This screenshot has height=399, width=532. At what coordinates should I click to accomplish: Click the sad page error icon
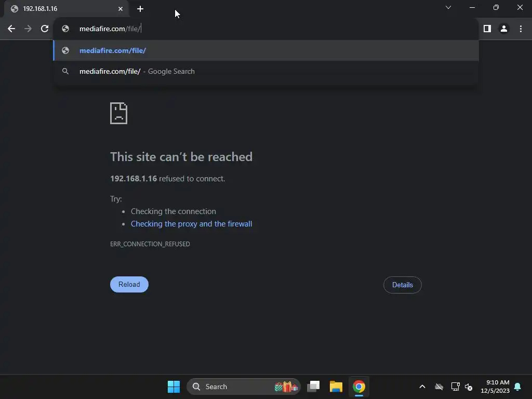(x=119, y=113)
